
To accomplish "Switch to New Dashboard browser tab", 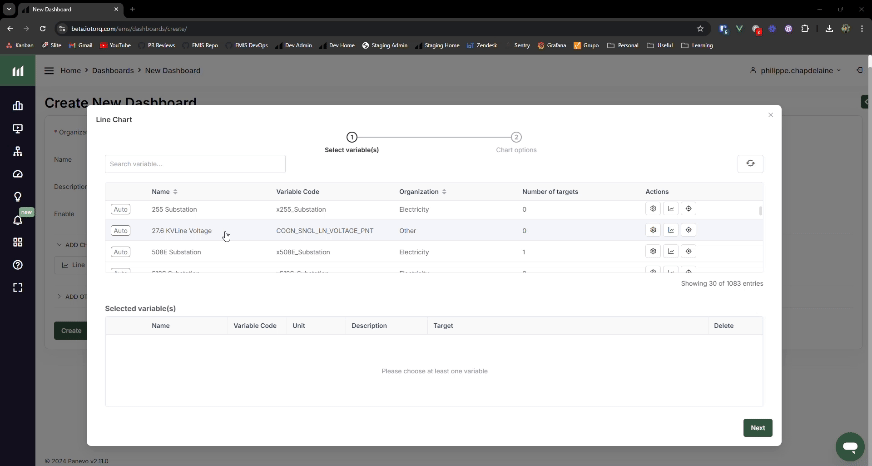I will coord(71,9).
